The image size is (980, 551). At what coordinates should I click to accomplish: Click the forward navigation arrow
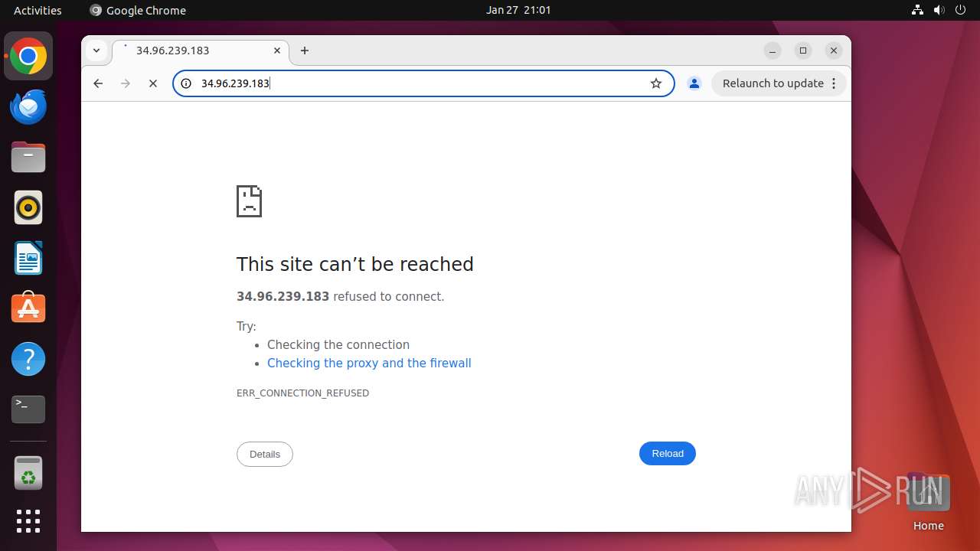pos(126,83)
